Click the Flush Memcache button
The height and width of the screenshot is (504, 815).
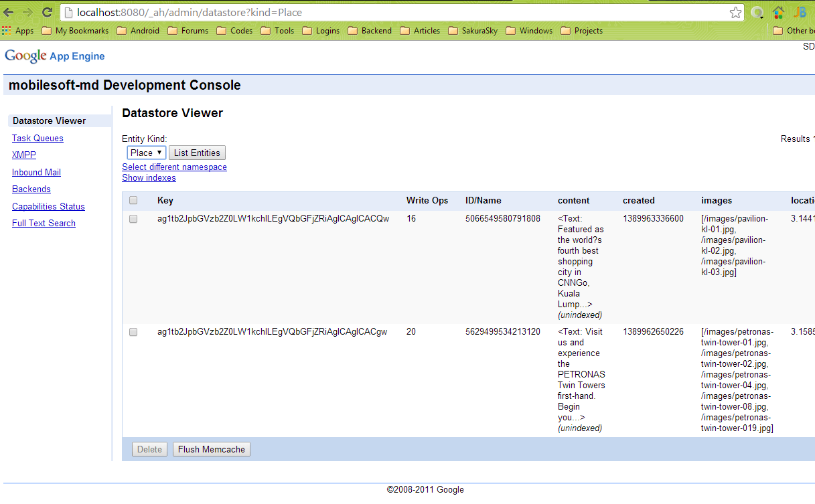(211, 449)
